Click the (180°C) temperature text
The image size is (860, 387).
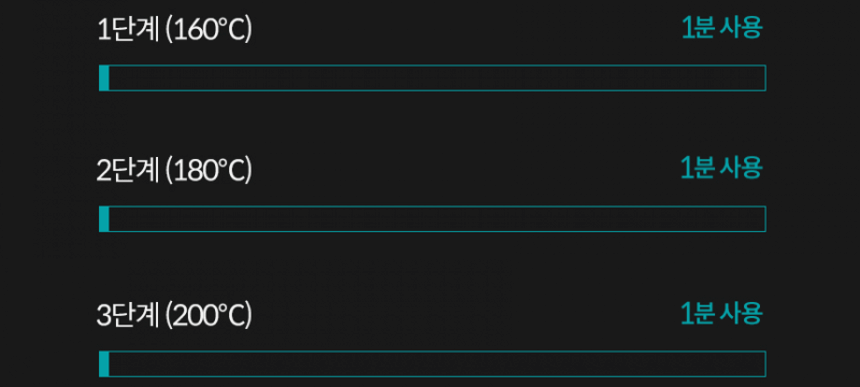click(x=208, y=170)
